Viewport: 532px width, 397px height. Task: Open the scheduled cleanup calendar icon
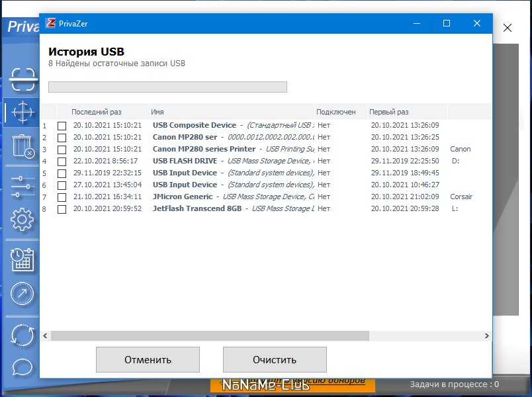pyautogui.click(x=22, y=259)
